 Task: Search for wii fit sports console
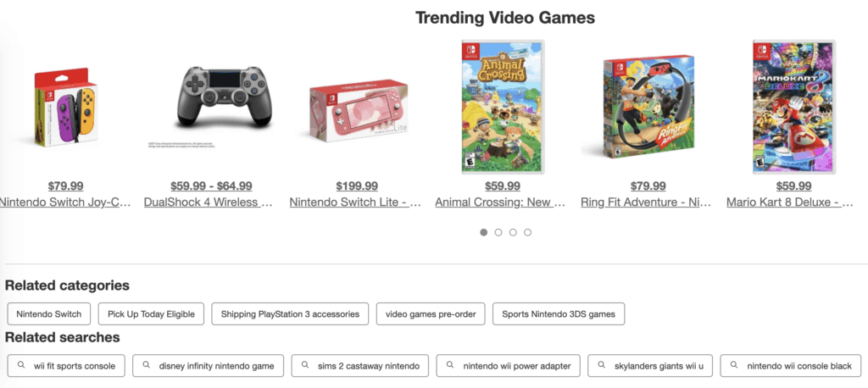pos(67,366)
